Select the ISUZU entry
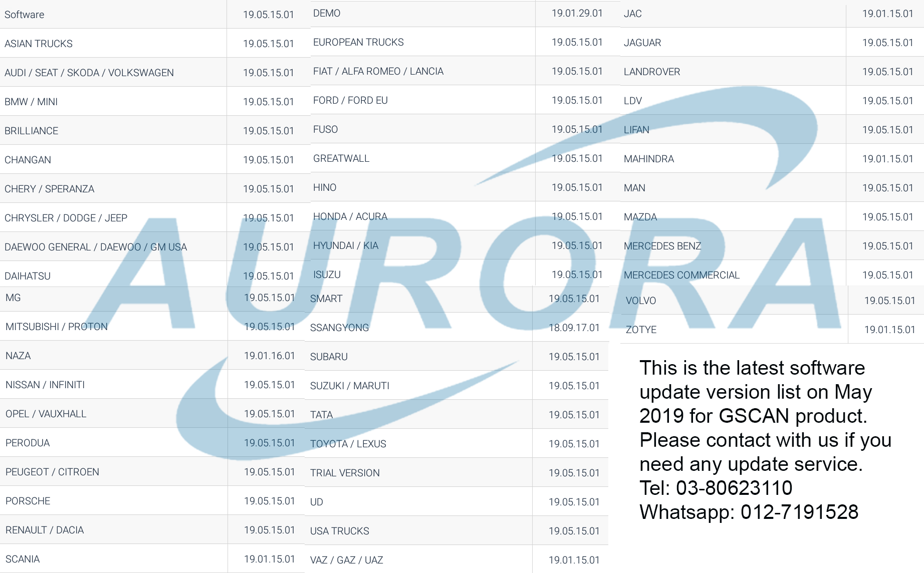This screenshot has height=573, width=924. (x=327, y=274)
